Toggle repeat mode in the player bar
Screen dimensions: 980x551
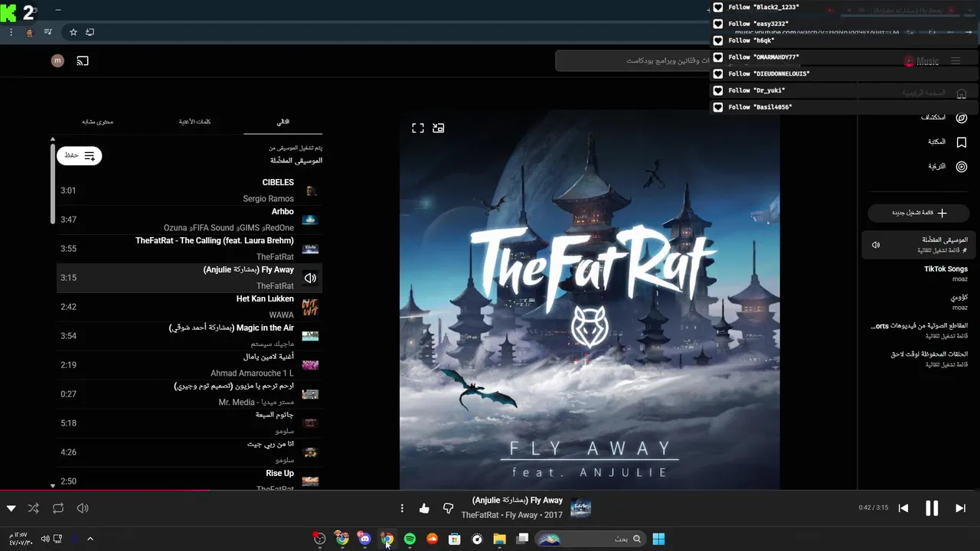point(58,508)
